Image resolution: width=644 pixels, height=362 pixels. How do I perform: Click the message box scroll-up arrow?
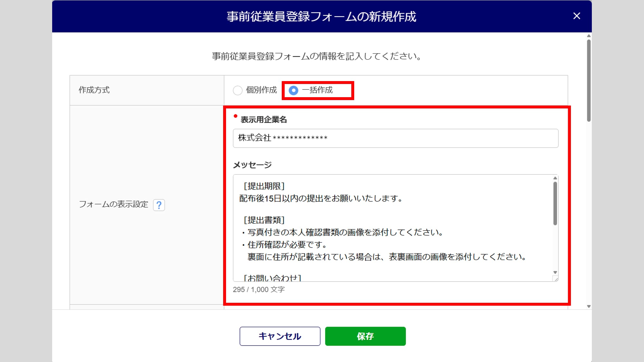pos(555,178)
